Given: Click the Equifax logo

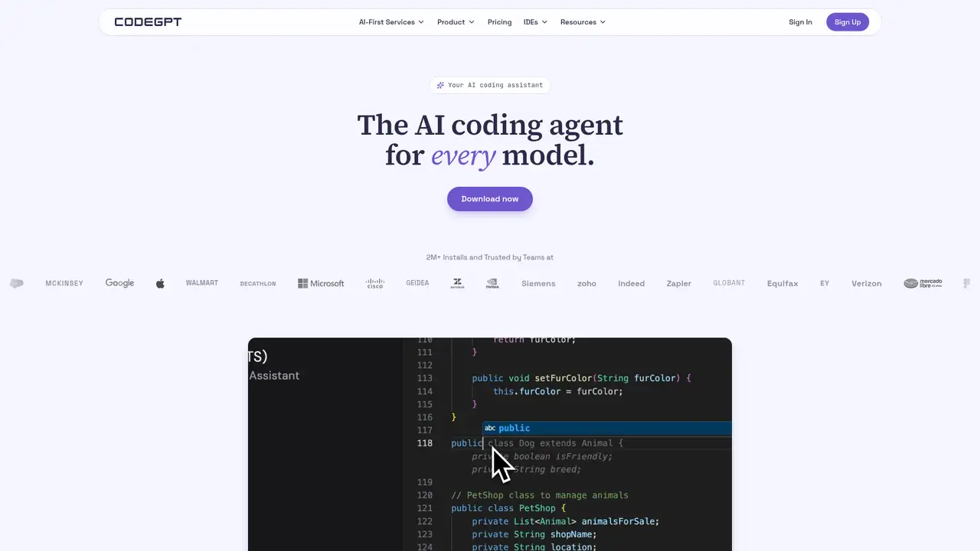Looking at the screenshot, I should (782, 283).
